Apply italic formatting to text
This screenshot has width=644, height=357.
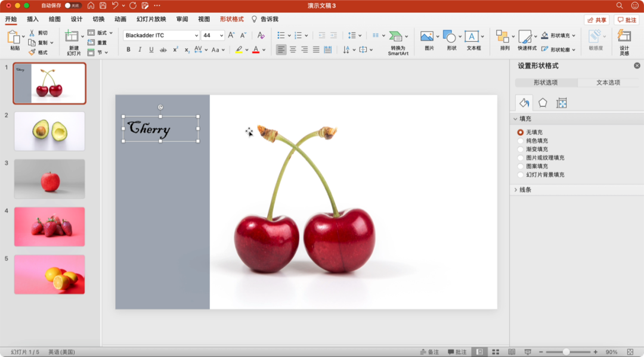[140, 49]
